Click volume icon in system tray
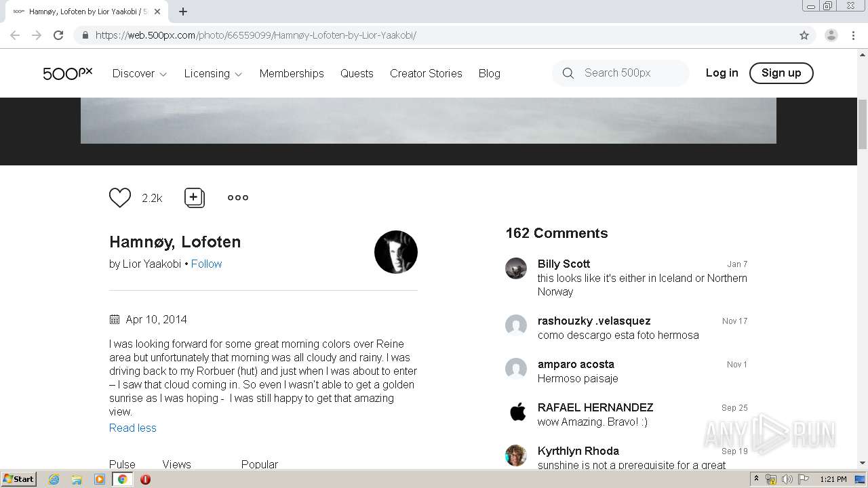 pos(787,479)
